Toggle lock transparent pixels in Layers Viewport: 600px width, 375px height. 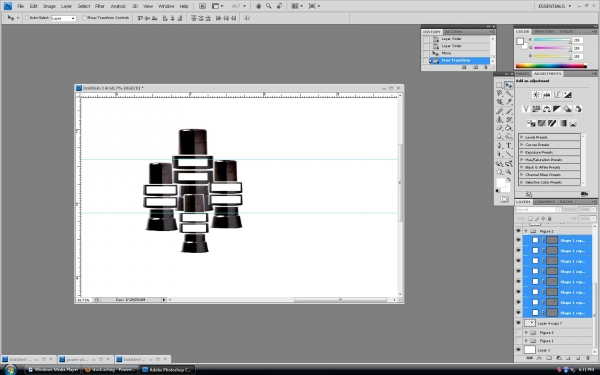(530, 218)
